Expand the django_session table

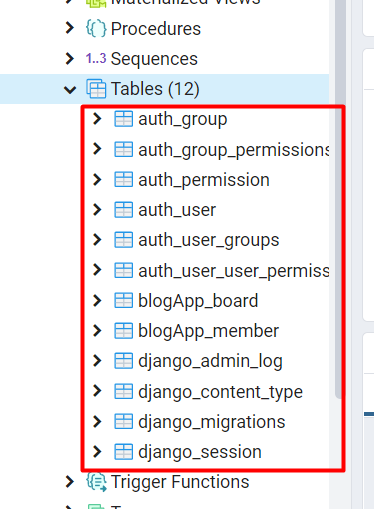click(x=97, y=451)
